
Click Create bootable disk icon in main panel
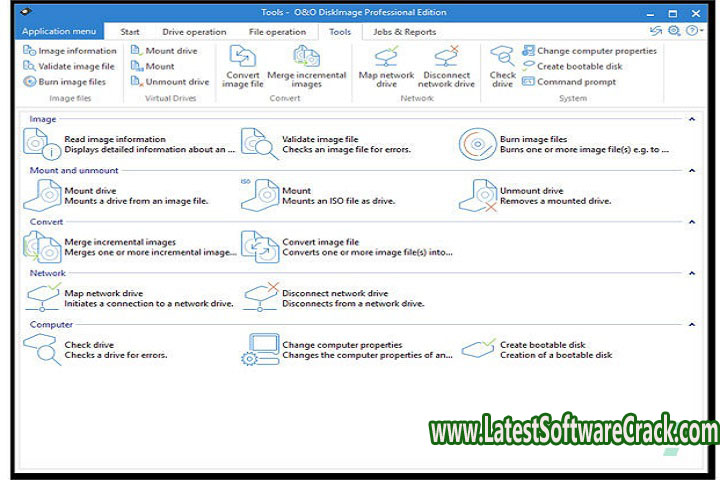pyautogui.click(x=479, y=348)
